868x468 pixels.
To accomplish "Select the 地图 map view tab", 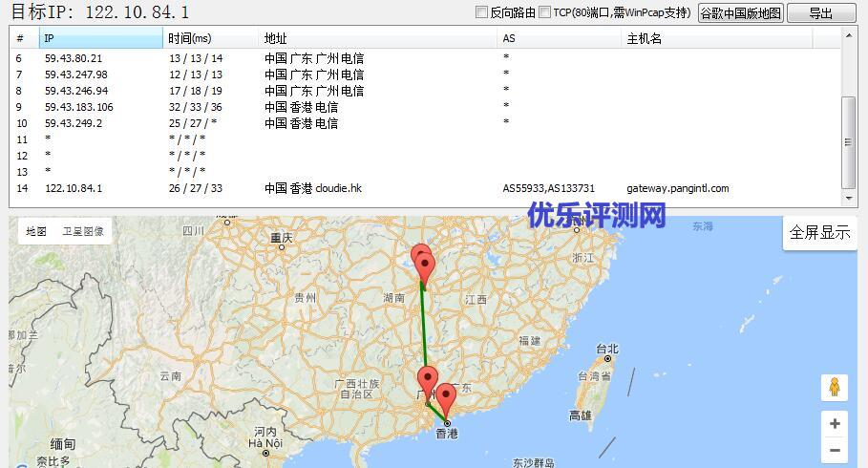I will tap(36, 231).
